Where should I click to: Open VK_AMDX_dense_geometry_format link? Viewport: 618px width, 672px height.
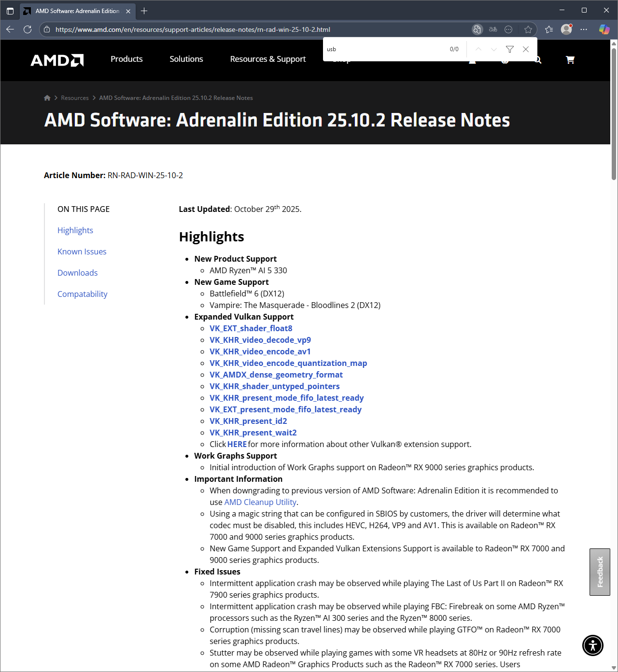(276, 375)
